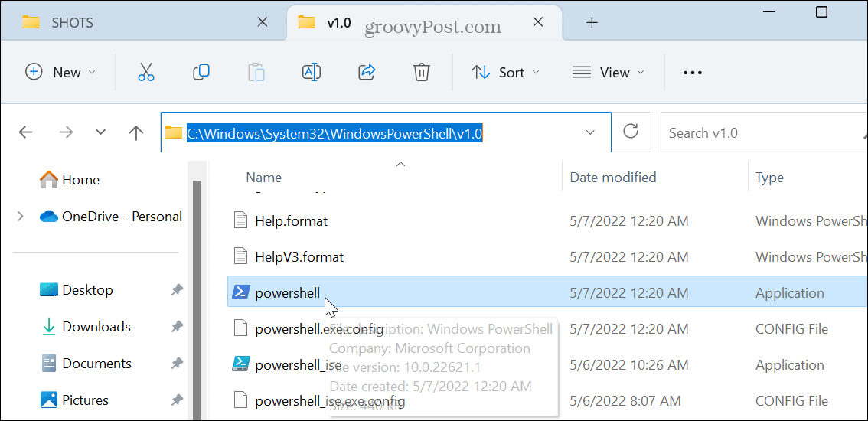This screenshot has width=868, height=421.
Task: Add a new File Explorer tab
Action: 592,23
